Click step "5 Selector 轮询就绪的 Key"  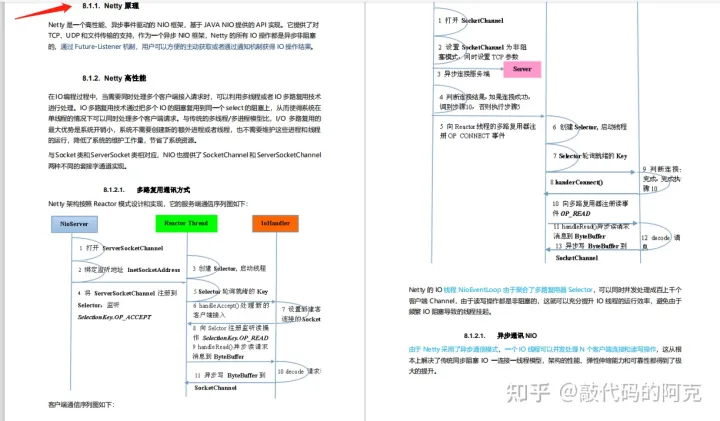(231, 291)
